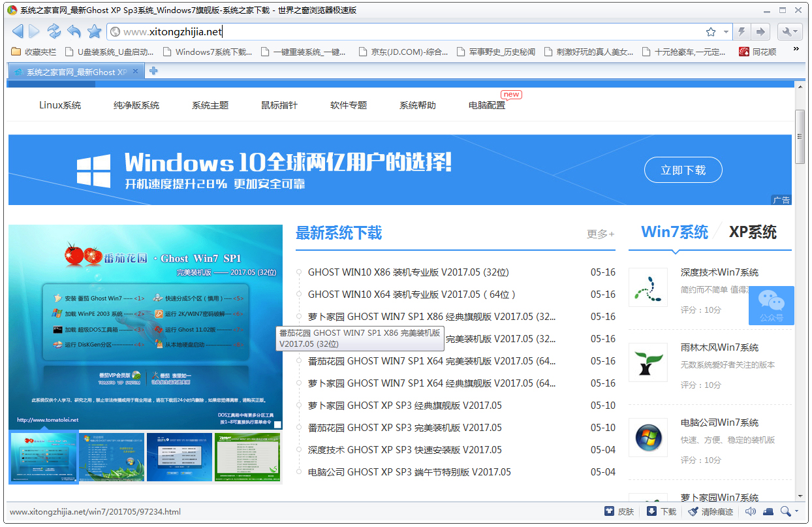Open the 十元抢豪车 bookmark

click(684, 52)
